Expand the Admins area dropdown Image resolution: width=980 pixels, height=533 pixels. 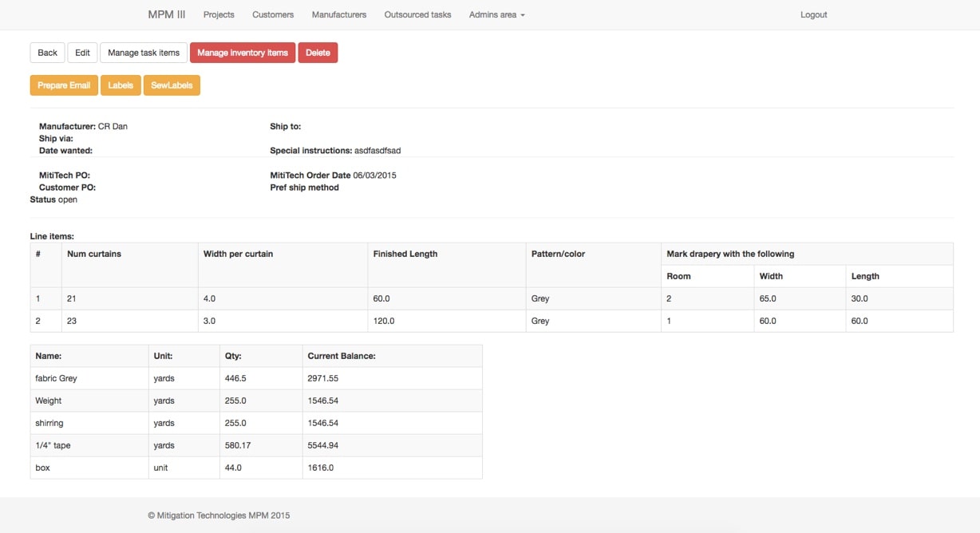pyautogui.click(x=496, y=14)
